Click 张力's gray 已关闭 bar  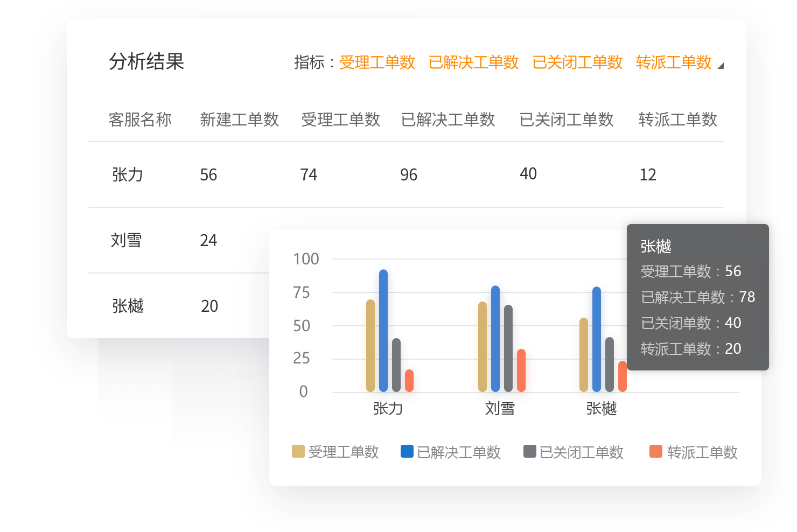[396, 365]
